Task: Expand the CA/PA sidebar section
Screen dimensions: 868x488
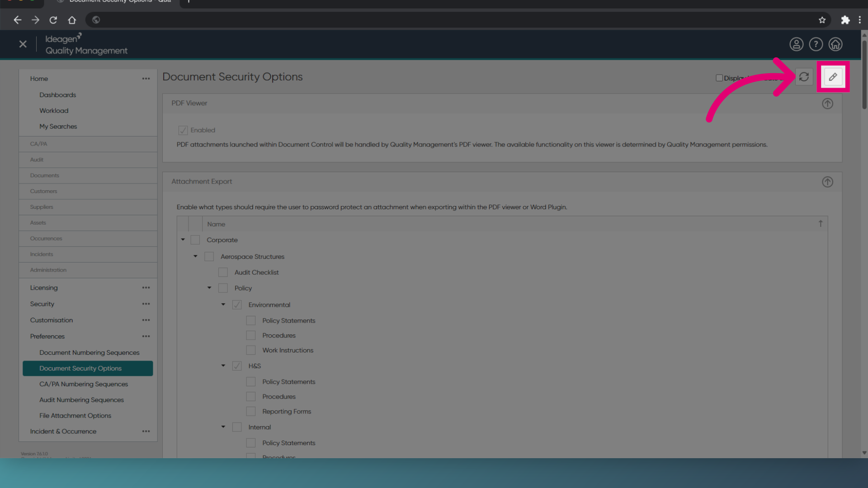Action: click(88, 144)
